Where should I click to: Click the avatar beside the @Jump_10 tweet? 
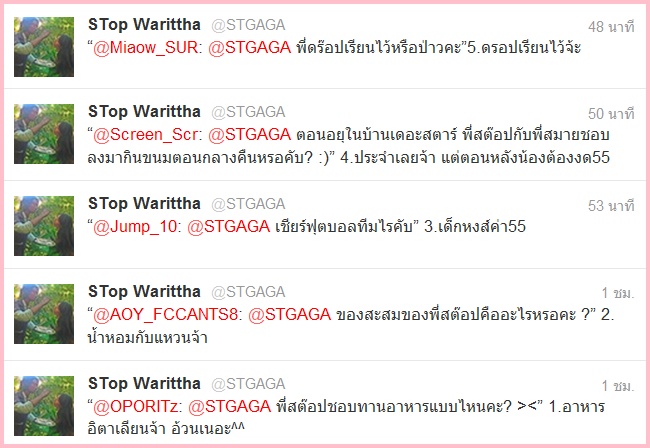pos(44,226)
